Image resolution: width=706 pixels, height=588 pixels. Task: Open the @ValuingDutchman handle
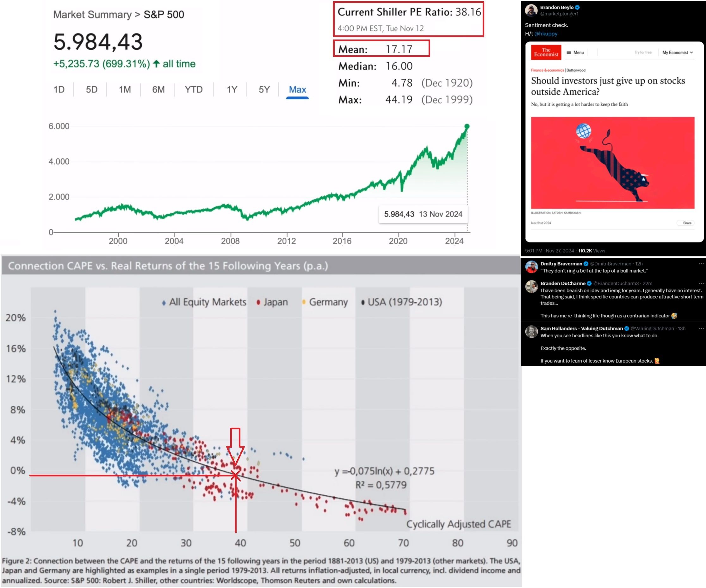[652, 328]
